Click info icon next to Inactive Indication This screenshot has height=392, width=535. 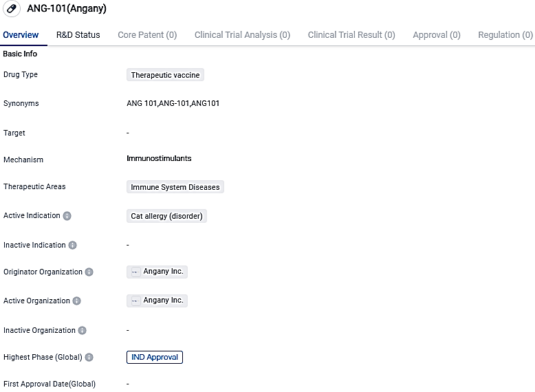click(72, 245)
